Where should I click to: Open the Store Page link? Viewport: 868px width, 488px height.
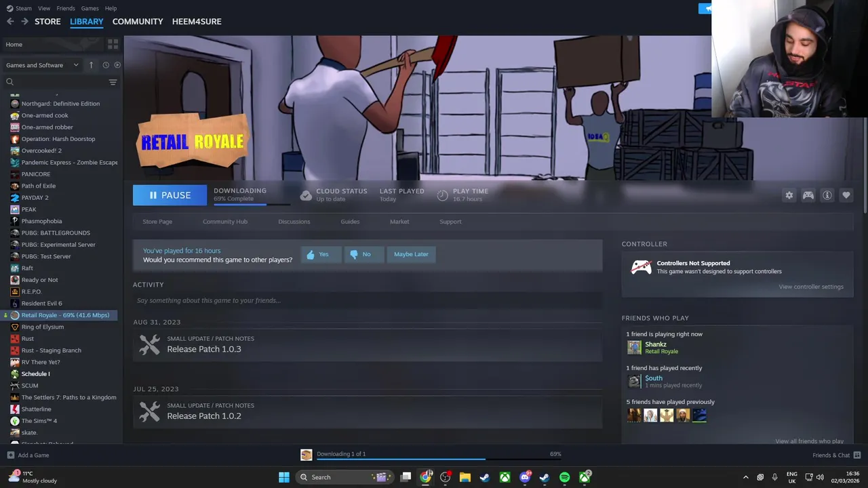(157, 222)
